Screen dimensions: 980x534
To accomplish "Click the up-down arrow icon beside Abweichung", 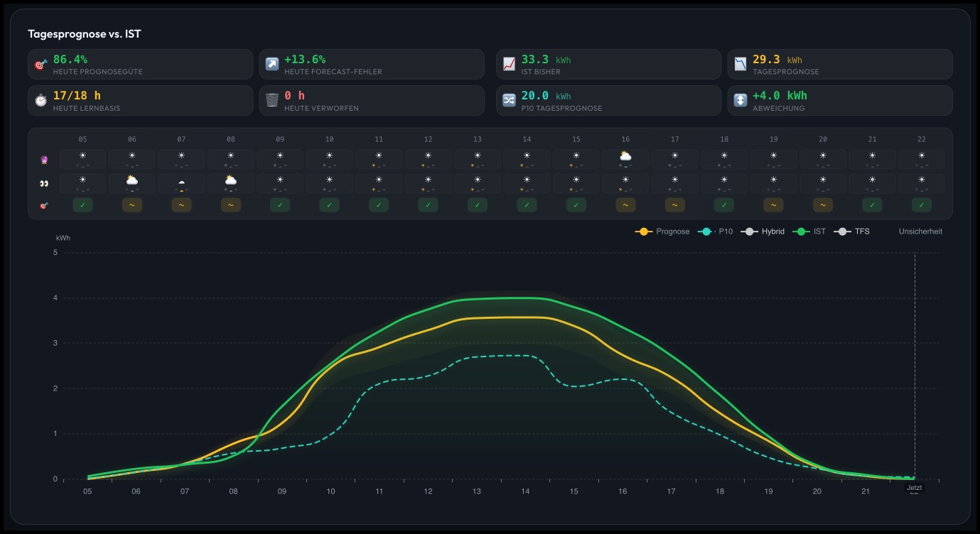I will point(741,101).
